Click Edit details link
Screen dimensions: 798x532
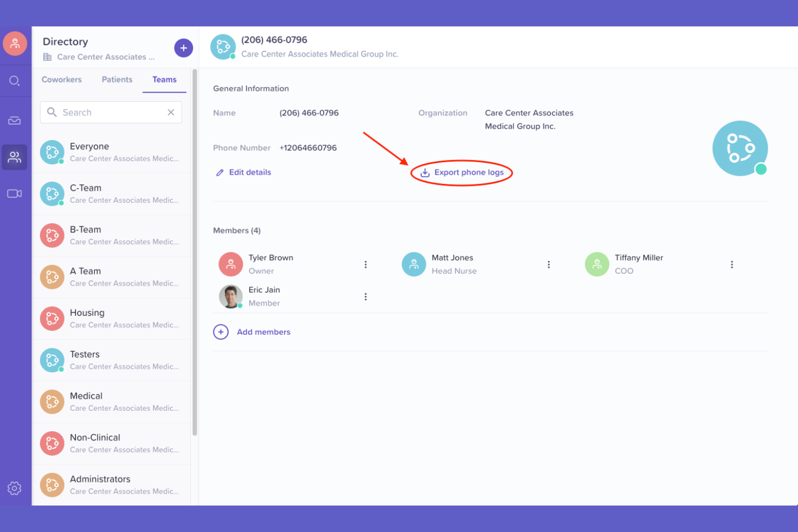[250, 172]
